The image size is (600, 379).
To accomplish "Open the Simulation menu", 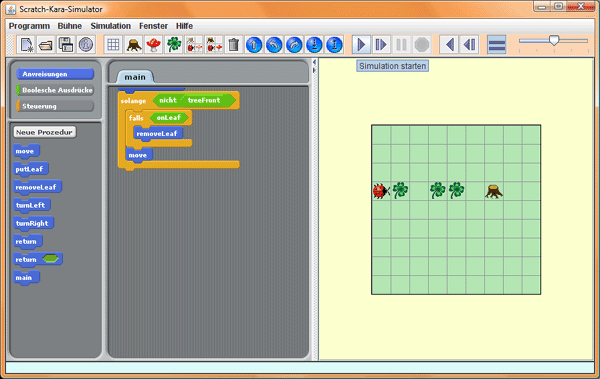I will 111,26.
